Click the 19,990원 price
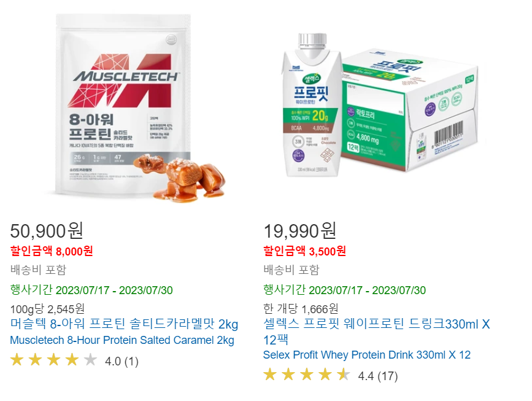The image size is (532, 401). coord(300,230)
